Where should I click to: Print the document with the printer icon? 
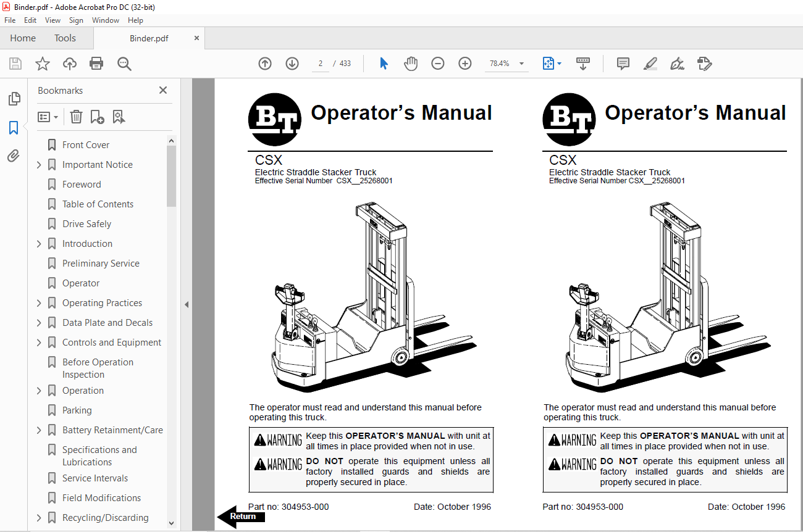pyautogui.click(x=96, y=64)
